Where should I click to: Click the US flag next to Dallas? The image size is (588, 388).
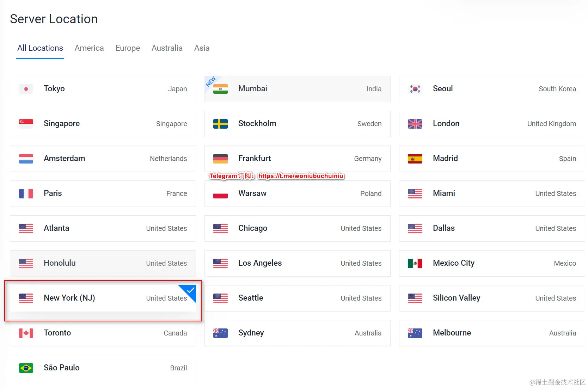(415, 228)
